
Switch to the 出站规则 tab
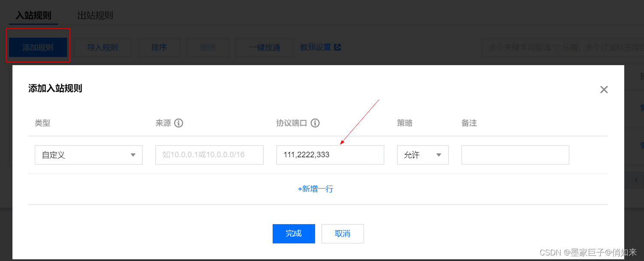pyautogui.click(x=95, y=15)
